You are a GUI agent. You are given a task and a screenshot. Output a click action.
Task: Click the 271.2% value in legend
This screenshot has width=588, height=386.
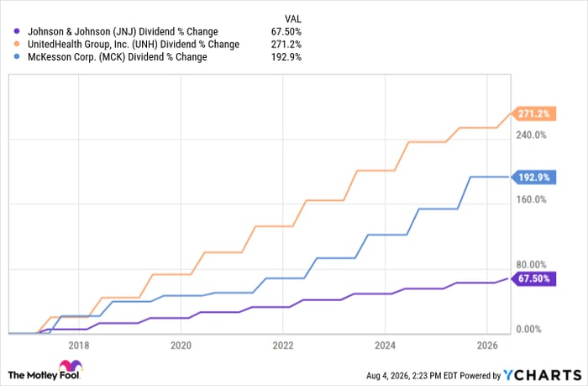286,45
